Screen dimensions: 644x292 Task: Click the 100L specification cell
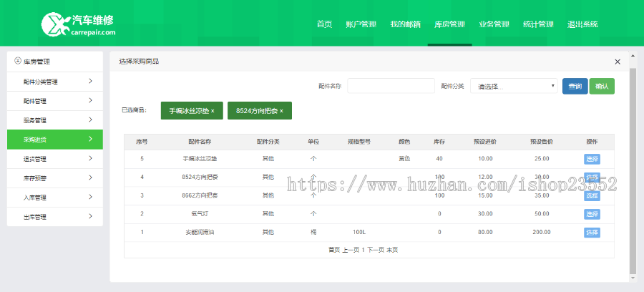[x=359, y=233]
